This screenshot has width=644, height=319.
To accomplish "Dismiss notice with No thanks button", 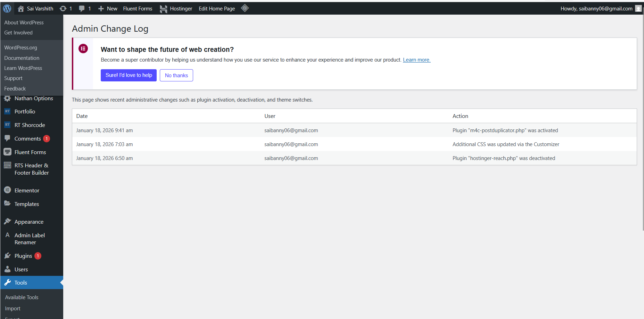I will [176, 75].
